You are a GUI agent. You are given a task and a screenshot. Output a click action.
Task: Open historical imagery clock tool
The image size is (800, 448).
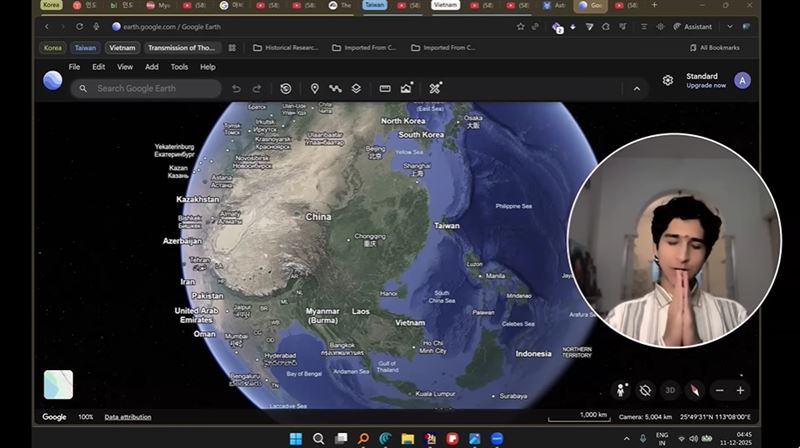[286, 89]
